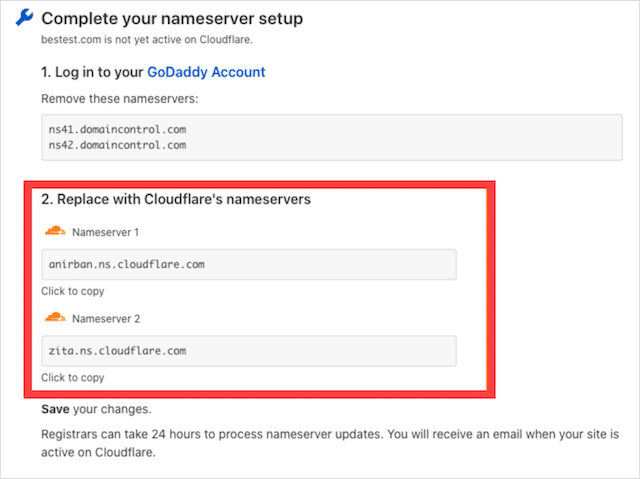640x479 pixels.
Task: Copy the zita.ns.cloudflare.com nameserver field
Action: [249, 351]
